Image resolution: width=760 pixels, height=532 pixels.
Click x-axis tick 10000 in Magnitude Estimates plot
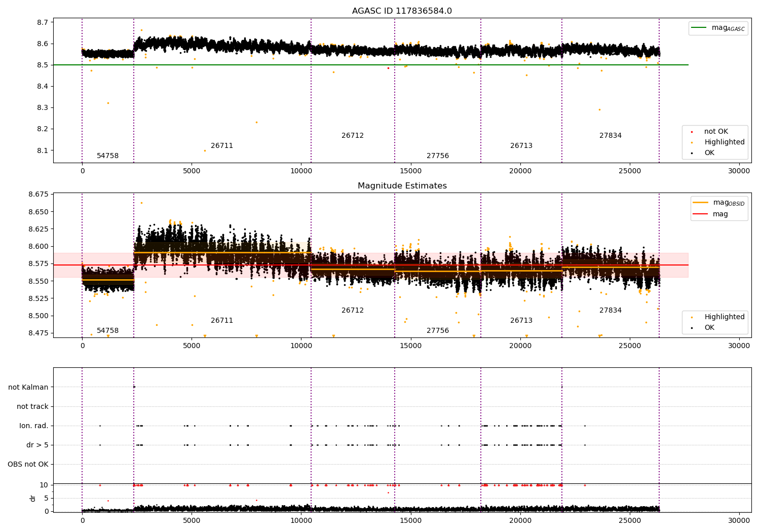301,346
